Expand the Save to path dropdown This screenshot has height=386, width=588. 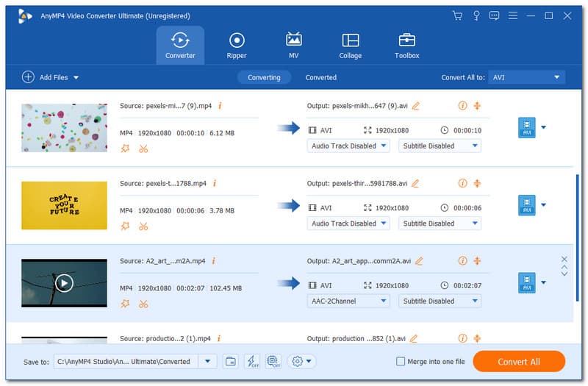(x=207, y=362)
